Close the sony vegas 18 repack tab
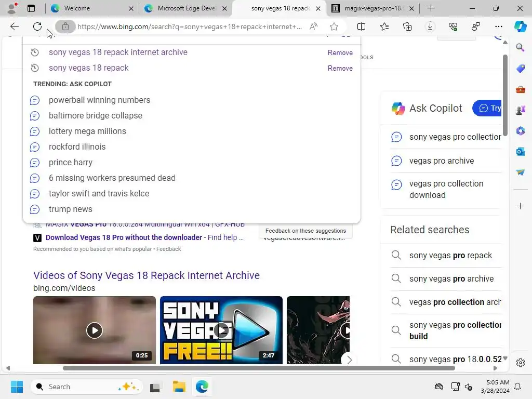The image size is (532, 399). click(318, 8)
